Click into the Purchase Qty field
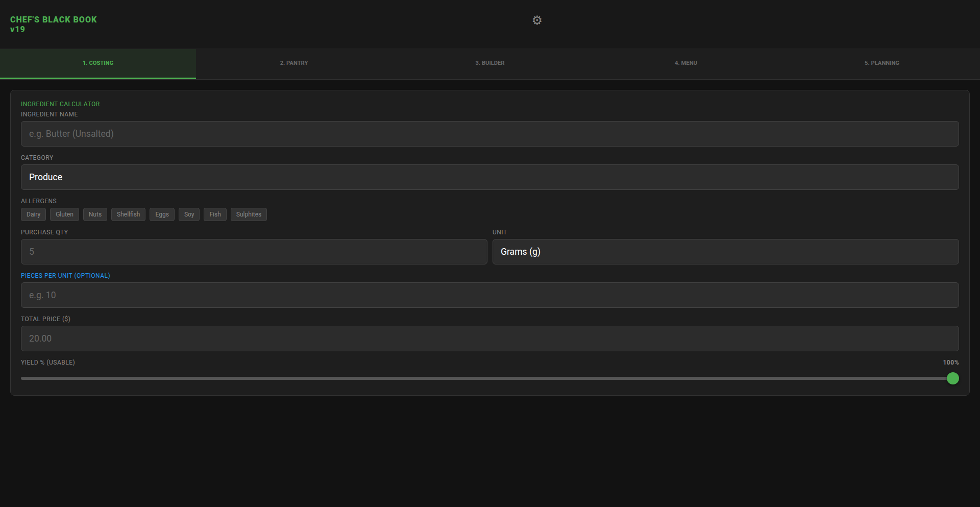The height and width of the screenshot is (507, 980). click(x=254, y=252)
